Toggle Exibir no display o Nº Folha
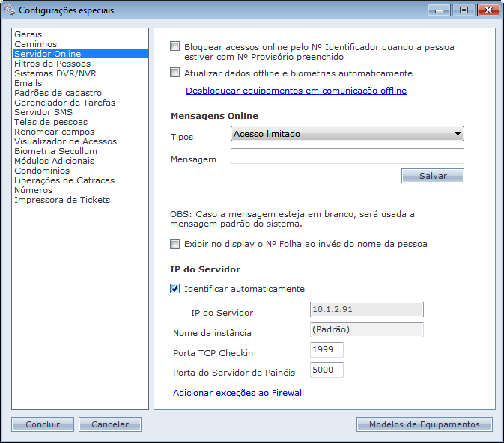Viewport: 504px width, 443px height. (x=175, y=244)
